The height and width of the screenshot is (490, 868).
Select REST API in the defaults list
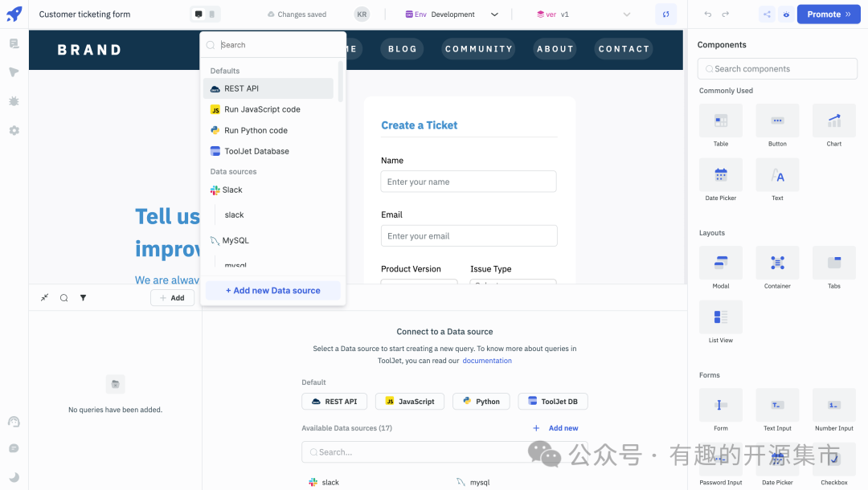pyautogui.click(x=268, y=88)
